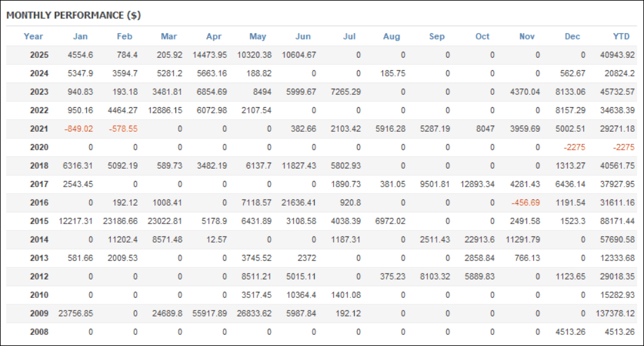Select the 137378.12 YTD value for 2009
644x346 pixels.
tap(615, 313)
